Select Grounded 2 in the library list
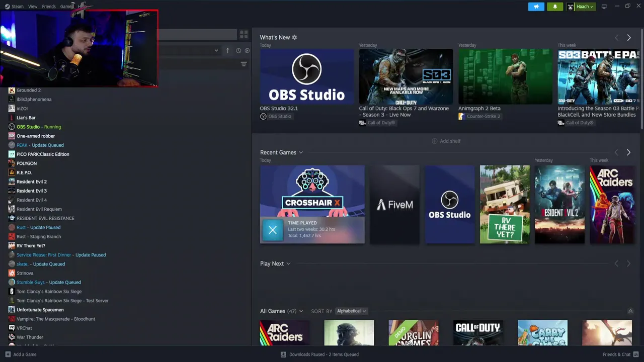The width and height of the screenshot is (644, 362). point(29,90)
